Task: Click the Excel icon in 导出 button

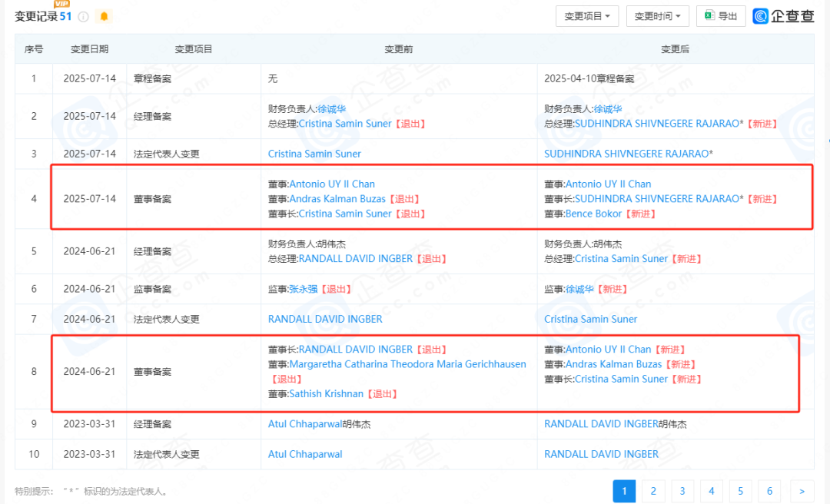Action: (709, 16)
